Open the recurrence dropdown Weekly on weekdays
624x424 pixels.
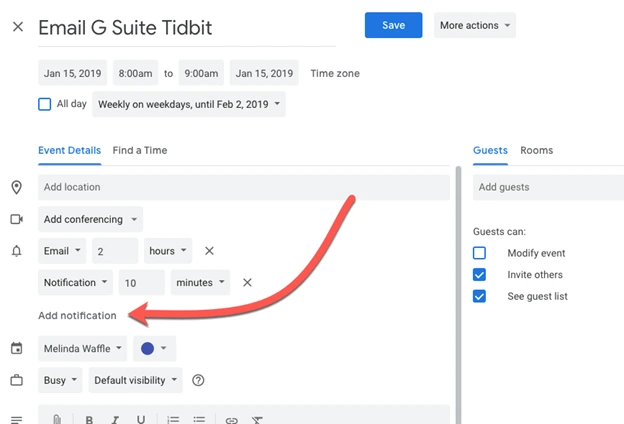pos(189,104)
